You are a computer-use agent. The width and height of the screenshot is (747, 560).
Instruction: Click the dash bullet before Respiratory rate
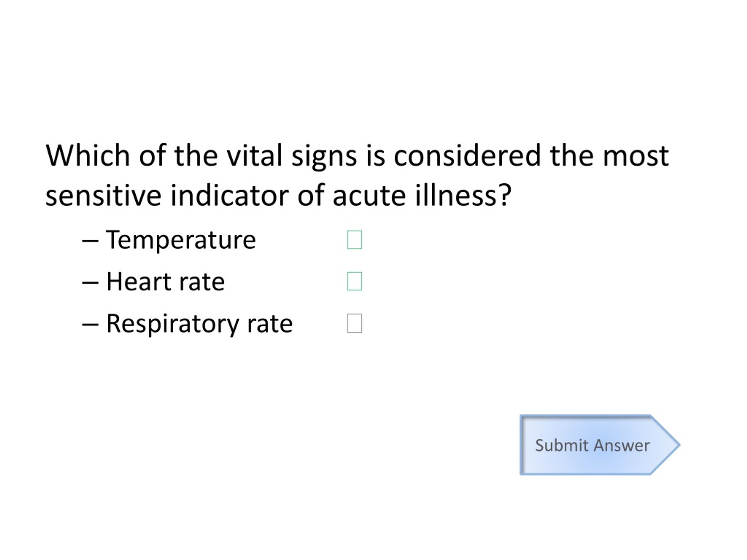[90, 325]
